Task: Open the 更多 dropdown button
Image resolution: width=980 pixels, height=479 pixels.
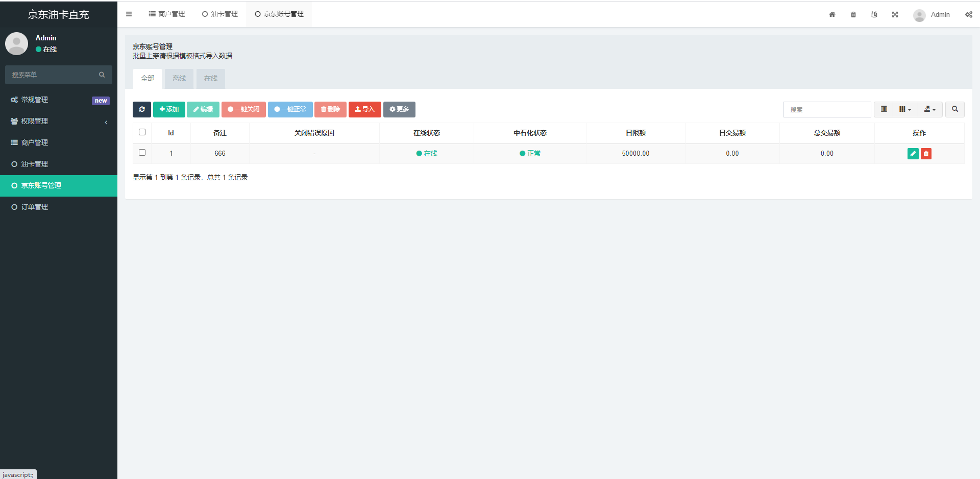Action: 399,109
